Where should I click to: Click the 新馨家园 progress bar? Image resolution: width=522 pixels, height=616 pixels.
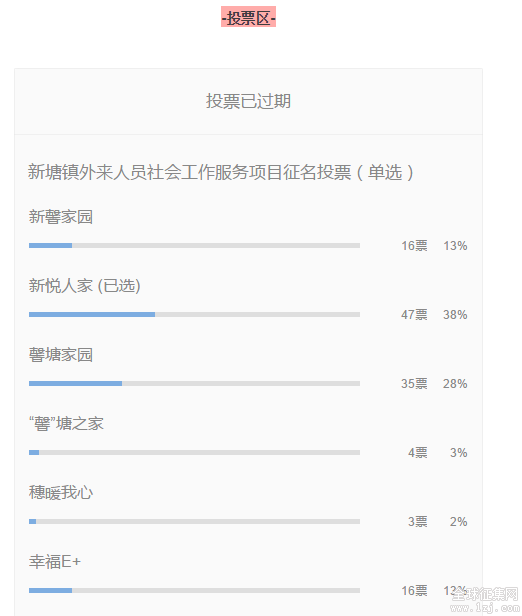pyautogui.click(x=194, y=246)
